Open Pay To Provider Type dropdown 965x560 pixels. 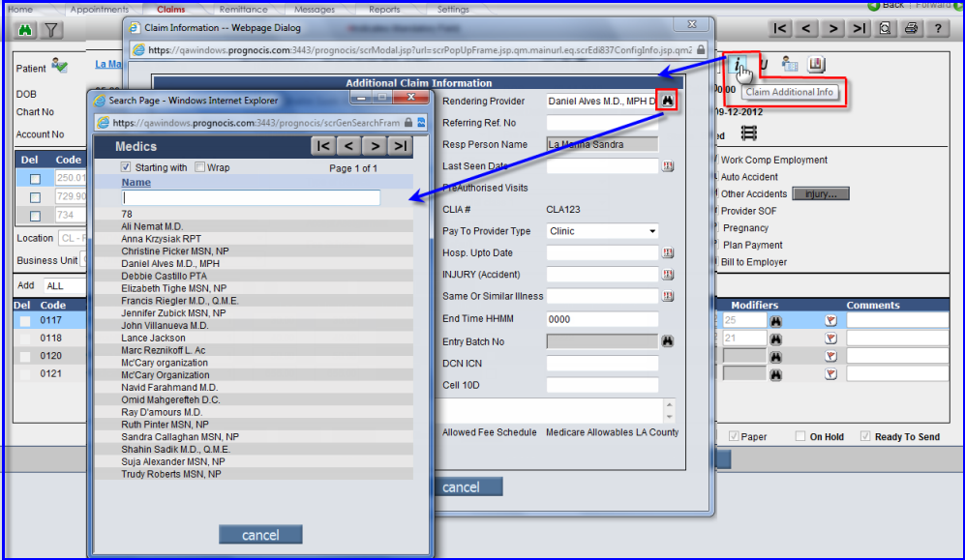(602, 231)
